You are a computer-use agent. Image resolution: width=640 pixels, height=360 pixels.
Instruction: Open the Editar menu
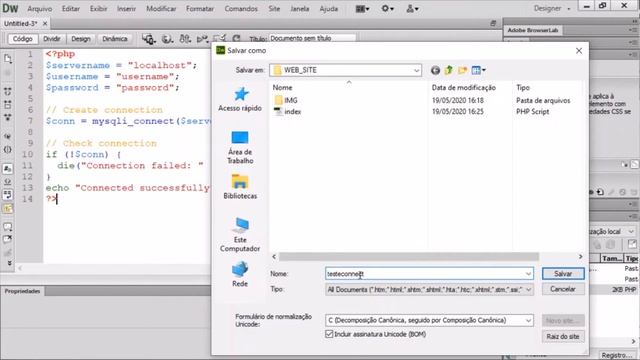click(71, 9)
